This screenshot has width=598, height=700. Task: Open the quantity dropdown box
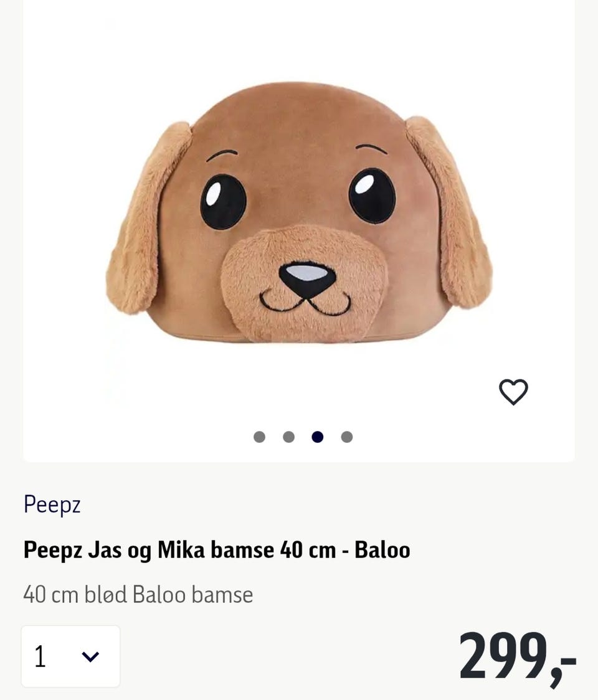pyautogui.click(x=70, y=656)
